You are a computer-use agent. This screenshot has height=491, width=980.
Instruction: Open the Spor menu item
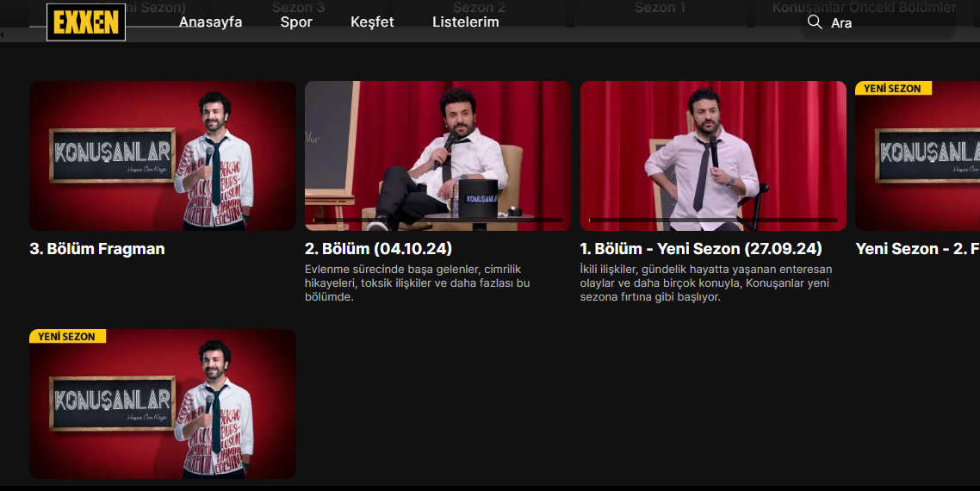point(296,22)
